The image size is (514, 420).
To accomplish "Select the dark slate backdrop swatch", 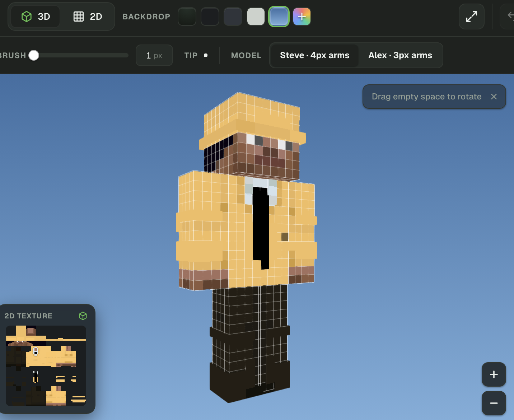I will 233,17.
